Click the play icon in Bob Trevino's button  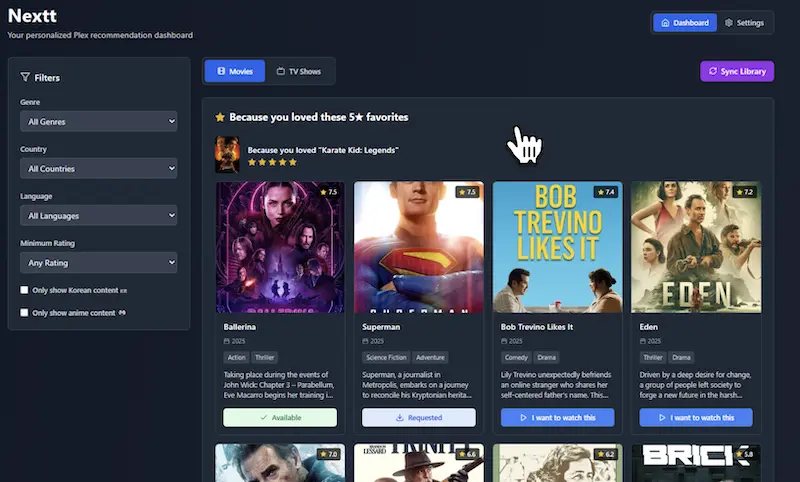point(523,418)
